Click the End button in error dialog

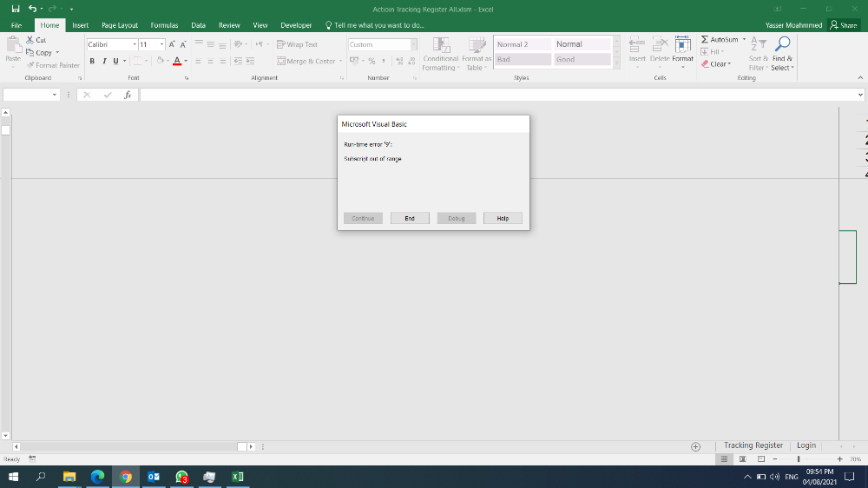coord(410,218)
